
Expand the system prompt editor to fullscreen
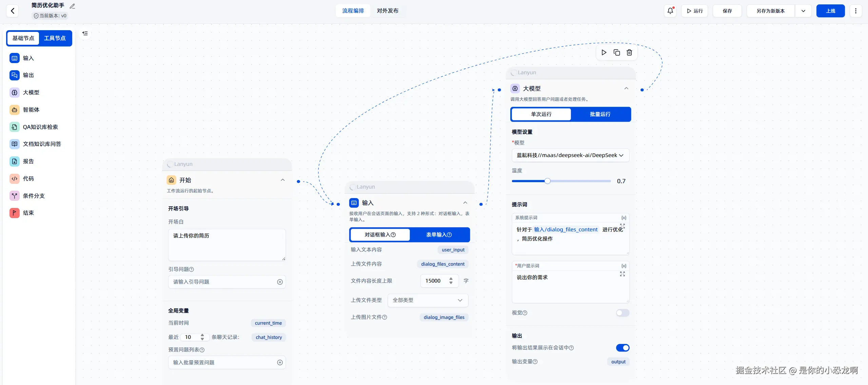pos(623,226)
